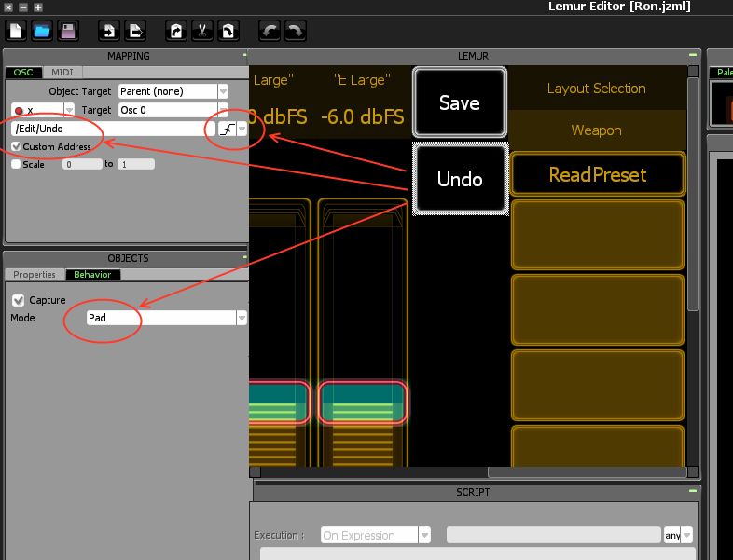Collapse the OBJECTS panel
The width and height of the screenshot is (733, 560).
click(244, 257)
